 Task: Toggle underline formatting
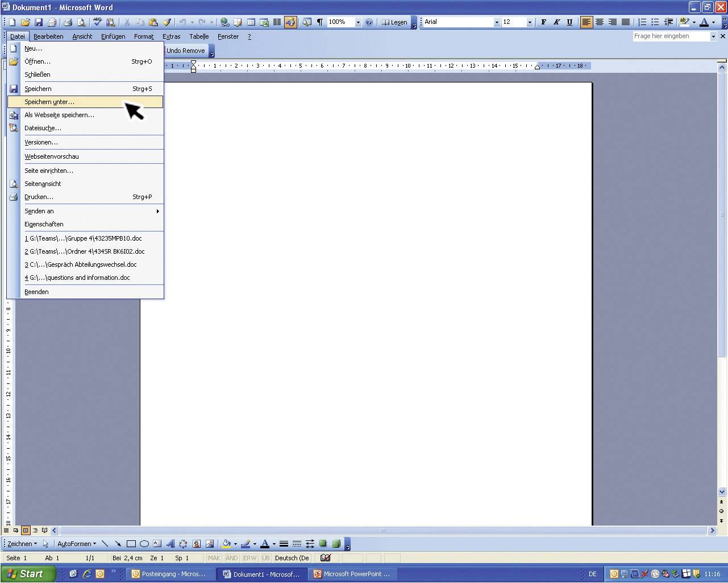569,22
